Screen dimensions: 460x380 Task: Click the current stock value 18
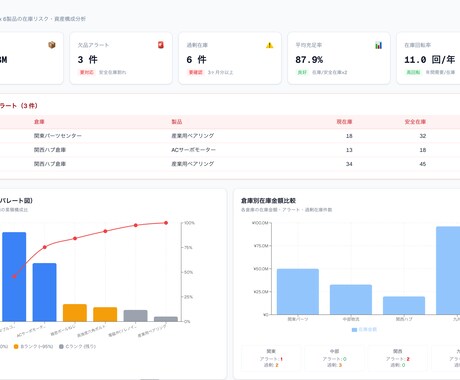(349, 136)
